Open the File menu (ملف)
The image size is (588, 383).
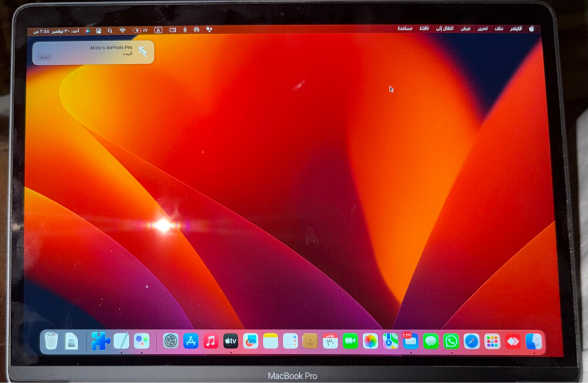(499, 28)
